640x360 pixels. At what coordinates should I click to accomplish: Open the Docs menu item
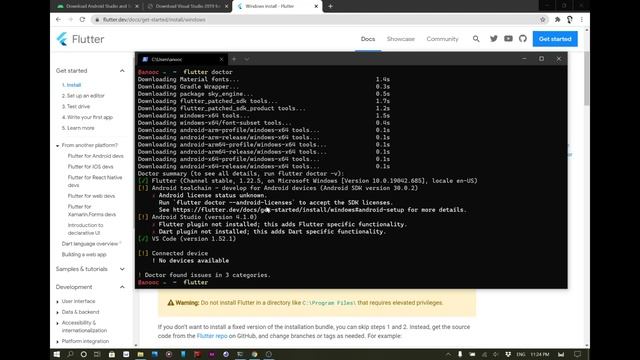click(x=368, y=39)
